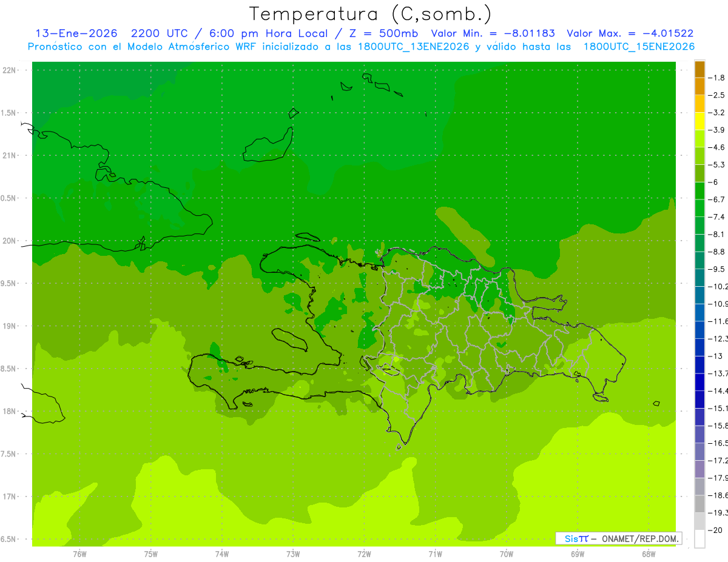Click the '-1.8' legend value
Image resolution: width=728 pixels, height=562 pixels.
717,78
